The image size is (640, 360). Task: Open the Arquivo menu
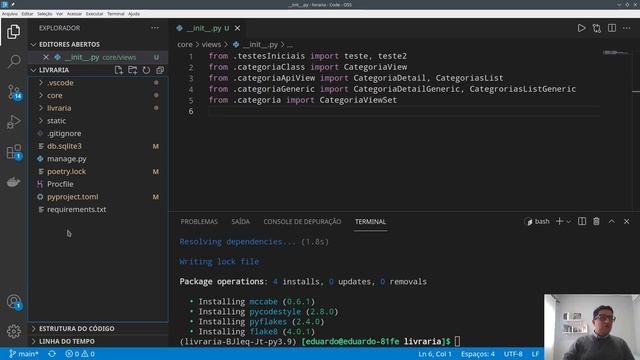[10, 14]
